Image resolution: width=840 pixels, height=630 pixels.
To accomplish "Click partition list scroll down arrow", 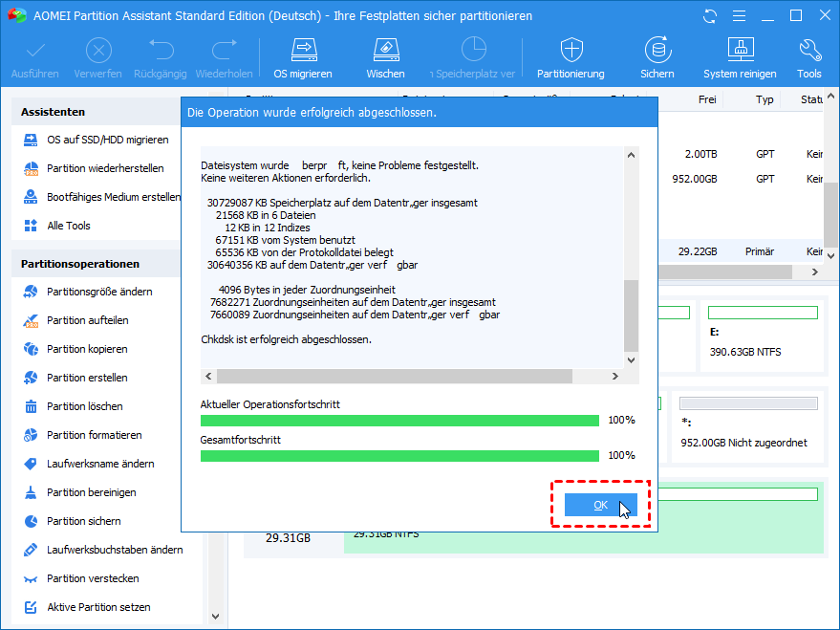I will pyautogui.click(x=830, y=255).
